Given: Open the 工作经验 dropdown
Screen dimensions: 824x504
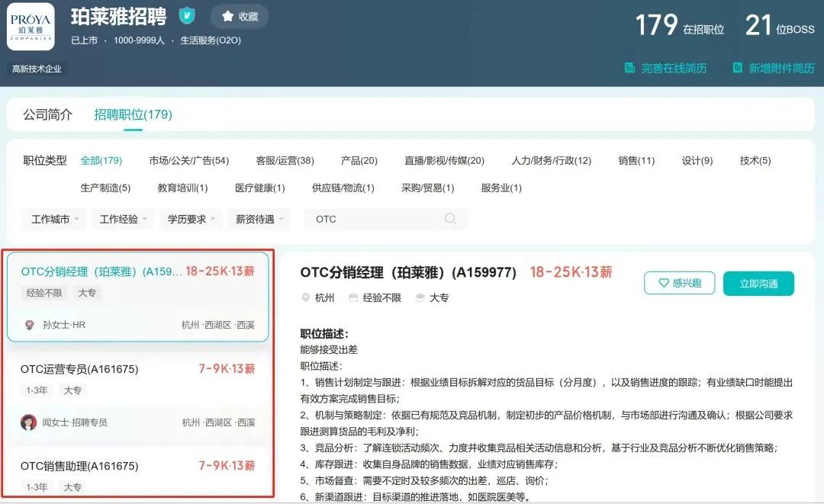Looking at the screenshot, I should [x=123, y=219].
